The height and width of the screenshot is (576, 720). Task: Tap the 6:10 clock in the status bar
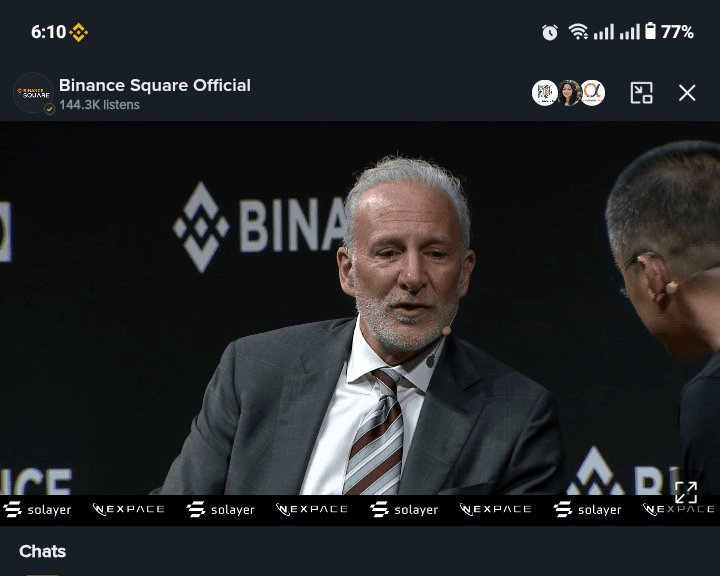coord(48,32)
